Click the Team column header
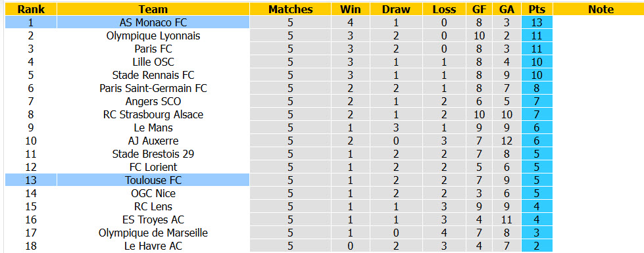 click(x=153, y=9)
